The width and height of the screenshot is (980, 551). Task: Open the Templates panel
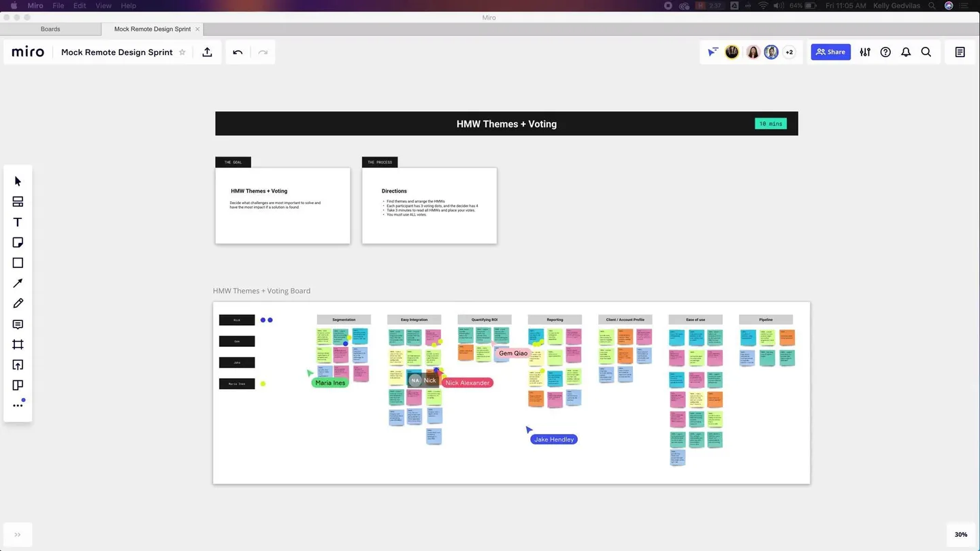coord(18,201)
